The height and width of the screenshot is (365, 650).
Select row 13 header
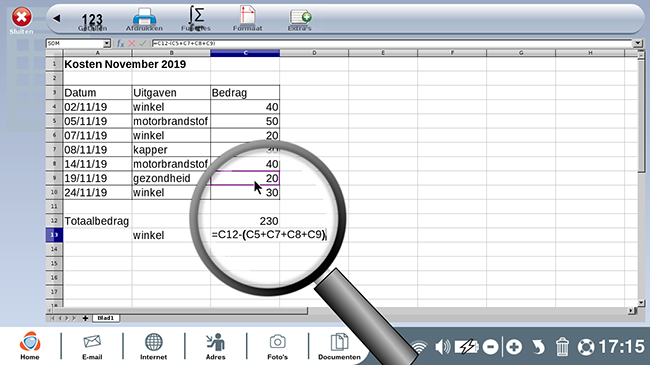(54, 235)
